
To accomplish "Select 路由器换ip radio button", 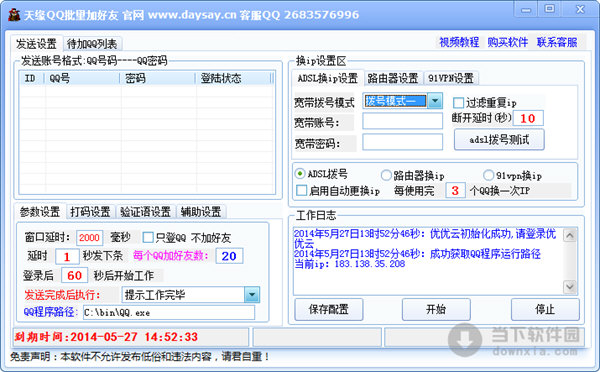I will tap(386, 175).
